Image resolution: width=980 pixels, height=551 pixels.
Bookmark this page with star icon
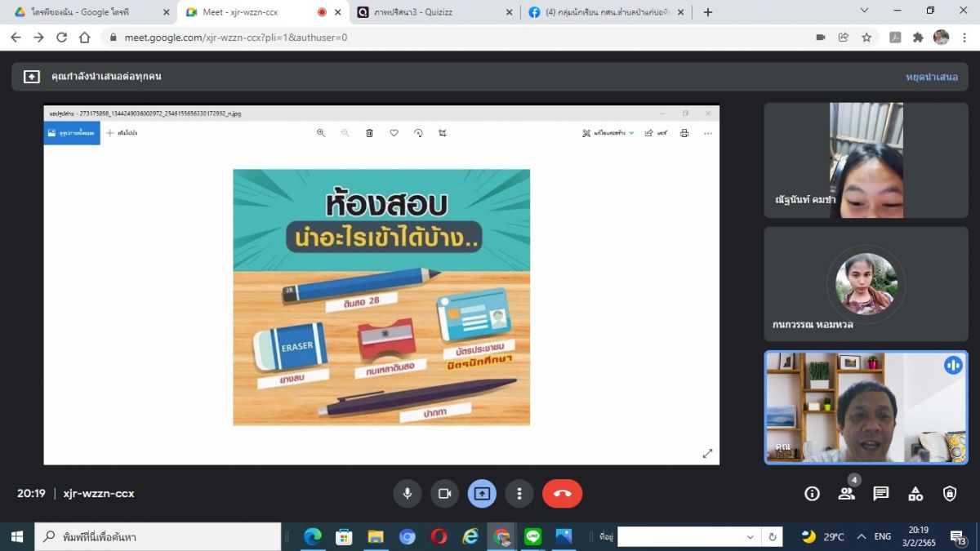click(x=866, y=38)
